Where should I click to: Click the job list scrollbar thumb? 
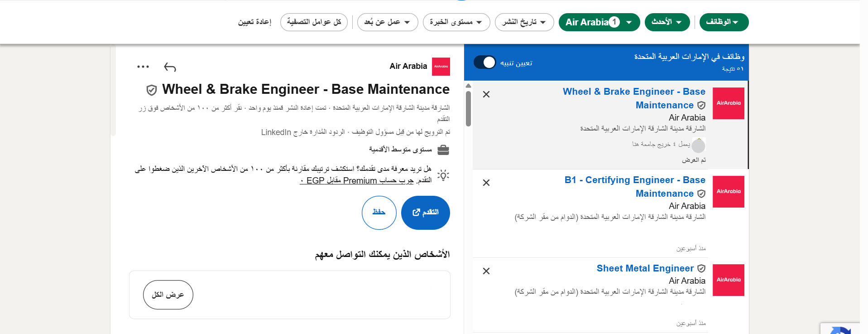(468, 108)
